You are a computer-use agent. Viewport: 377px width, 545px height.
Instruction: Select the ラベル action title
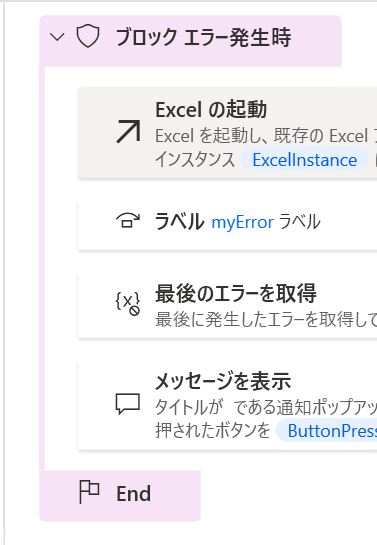point(179,222)
